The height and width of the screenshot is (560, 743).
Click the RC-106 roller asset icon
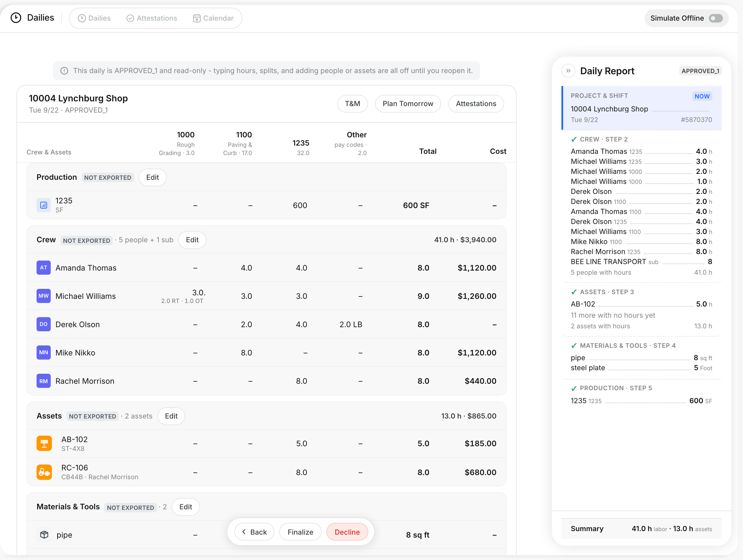(x=44, y=472)
